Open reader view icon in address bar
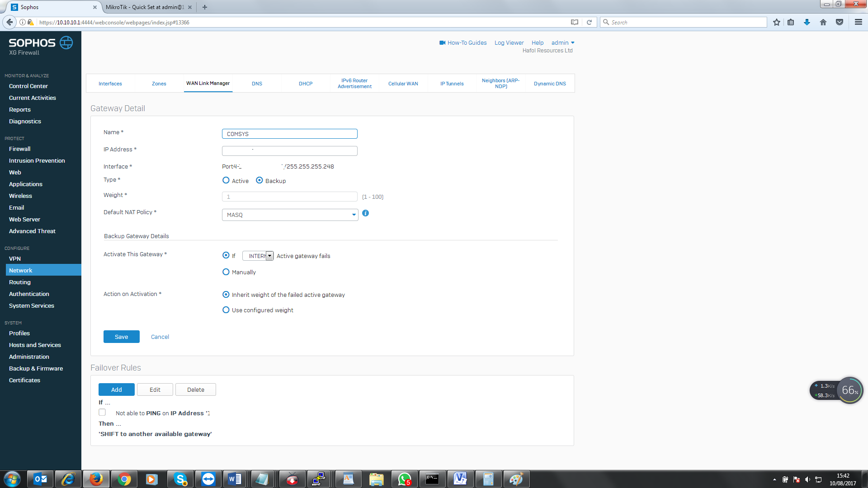Viewport: 868px width, 488px height. pos(574,22)
